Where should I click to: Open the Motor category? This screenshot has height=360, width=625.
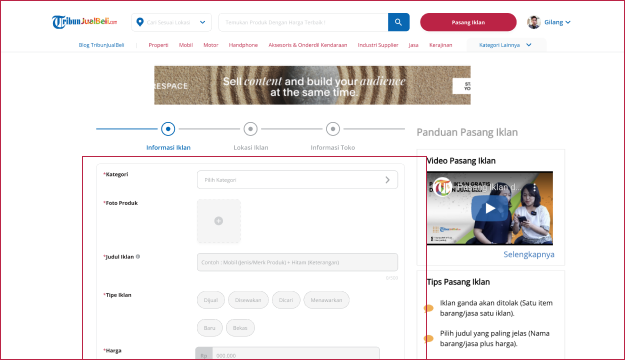211,45
